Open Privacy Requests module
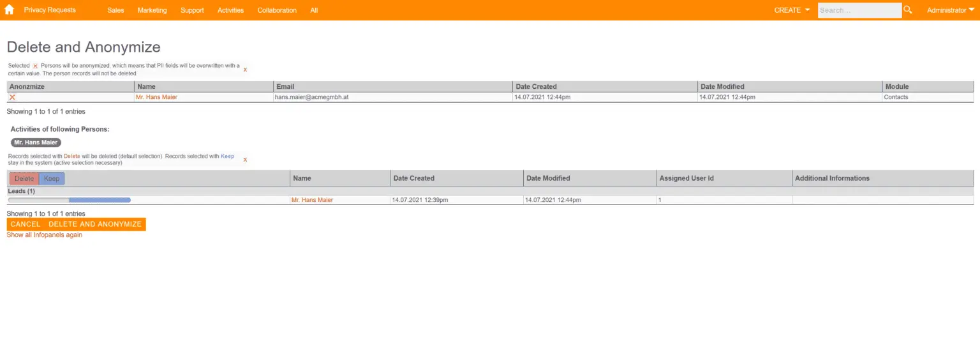980x338 pixels. click(x=50, y=10)
